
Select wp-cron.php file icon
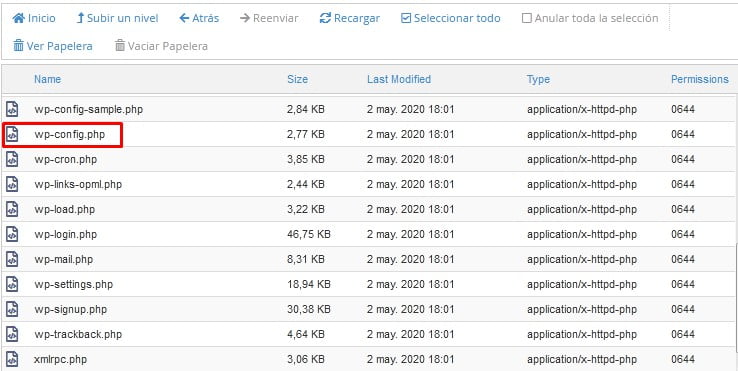tap(12, 159)
